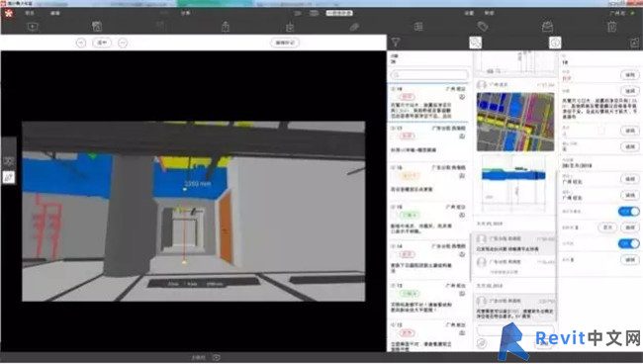643x364 pixels.
Task: Select issue number 16 in the issue list
Action: [429, 181]
